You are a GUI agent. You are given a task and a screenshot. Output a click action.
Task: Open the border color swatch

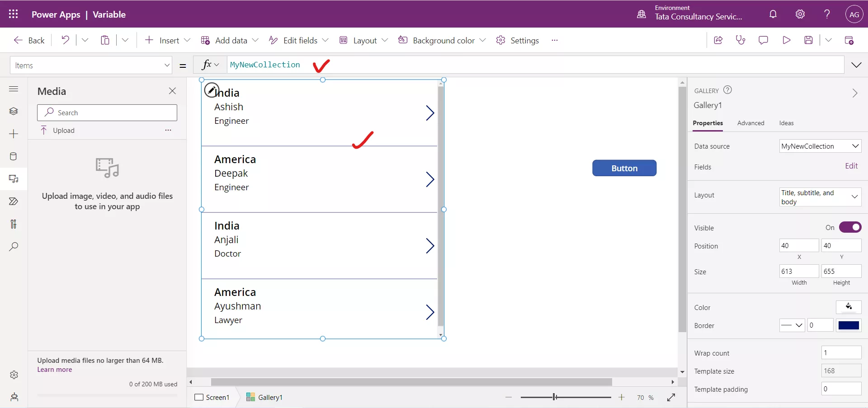click(849, 325)
